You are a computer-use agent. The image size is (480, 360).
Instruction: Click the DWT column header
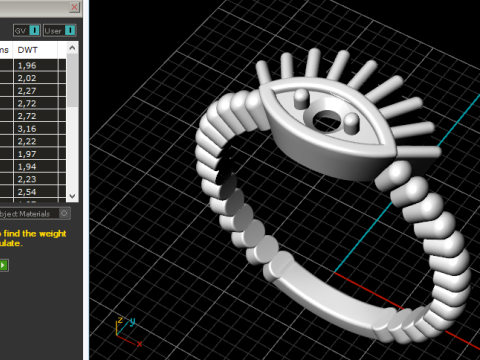point(35,50)
